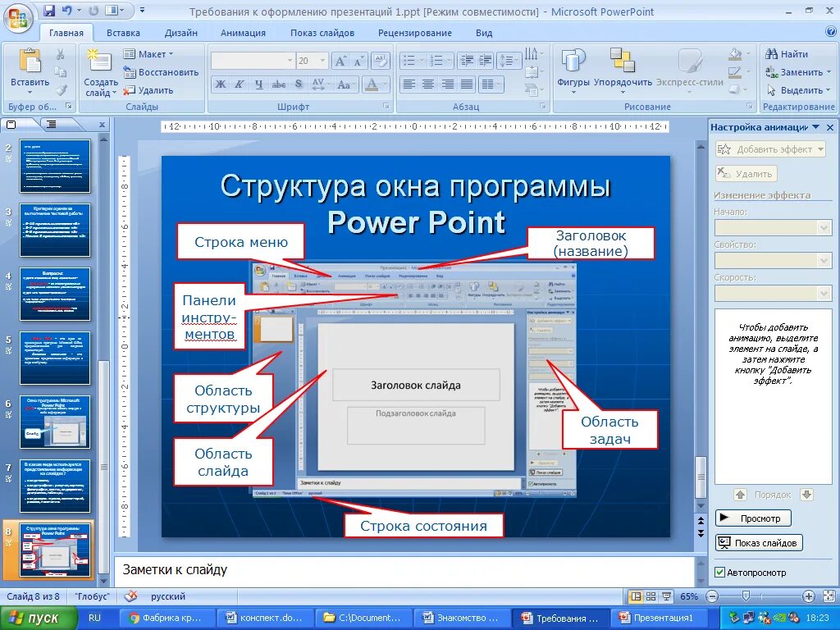Viewport: 840px width, 630px height.
Task: Open the font name dropdown
Action: coord(290,61)
